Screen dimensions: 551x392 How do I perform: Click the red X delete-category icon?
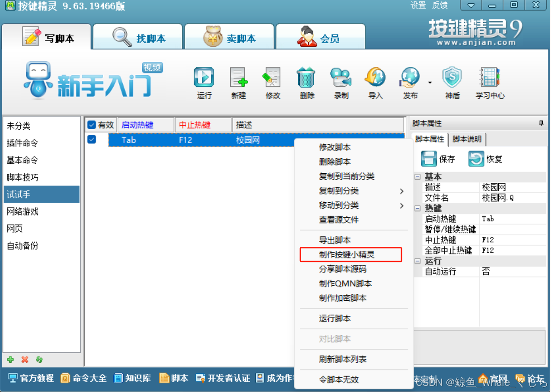coord(25,360)
